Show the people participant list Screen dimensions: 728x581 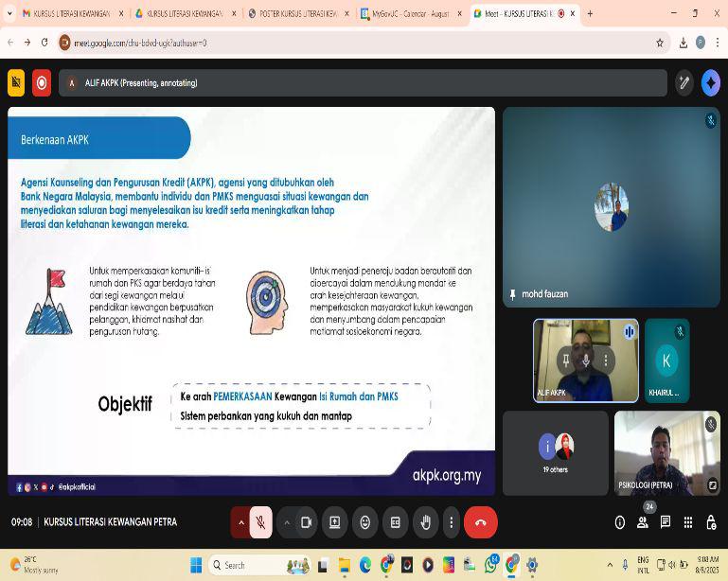[x=643, y=522]
